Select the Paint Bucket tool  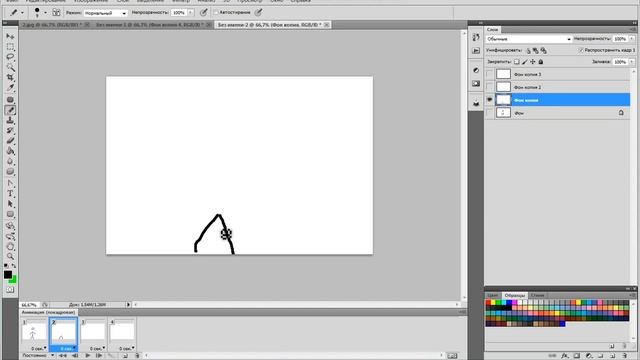coord(10,151)
